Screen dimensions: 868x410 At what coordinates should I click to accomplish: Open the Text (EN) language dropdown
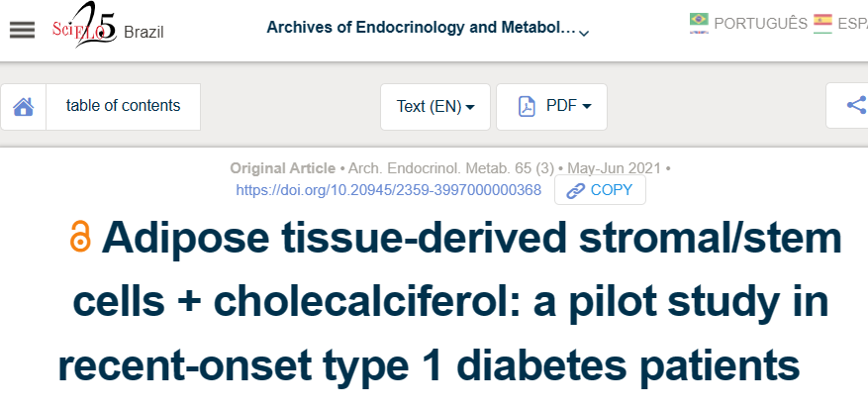tap(435, 106)
